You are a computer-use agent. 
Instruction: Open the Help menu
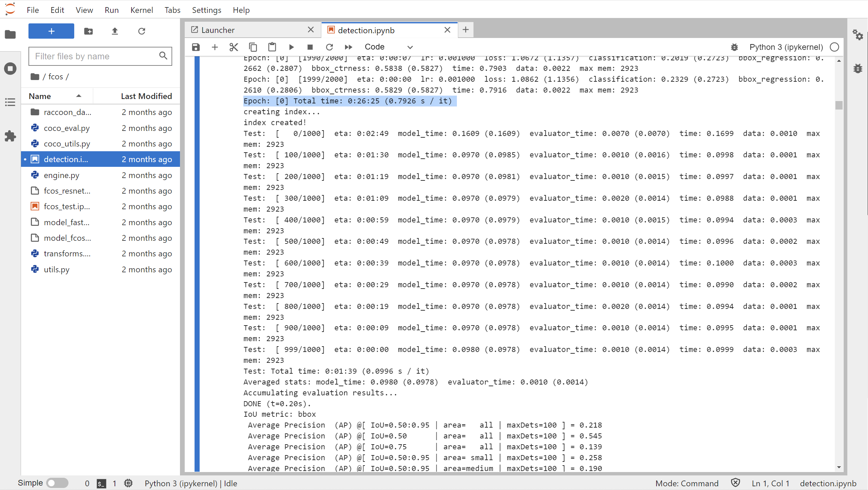click(x=241, y=10)
